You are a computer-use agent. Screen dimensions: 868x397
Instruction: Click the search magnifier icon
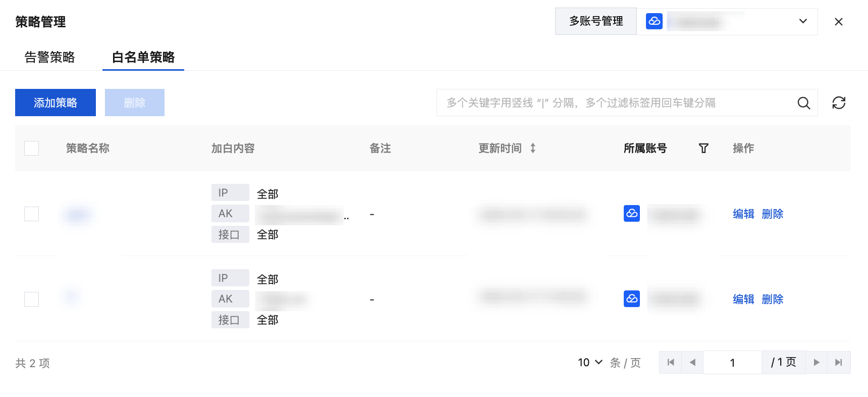pos(803,103)
